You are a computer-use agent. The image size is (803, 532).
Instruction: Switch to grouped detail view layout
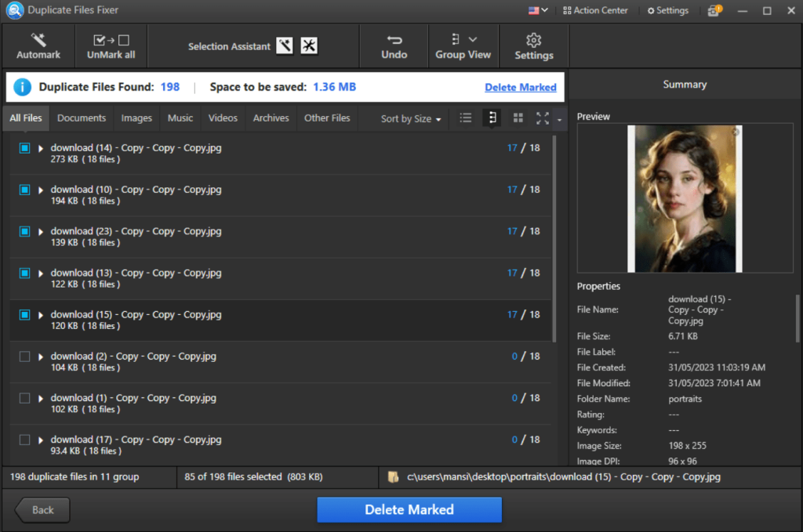coord(492,118)
